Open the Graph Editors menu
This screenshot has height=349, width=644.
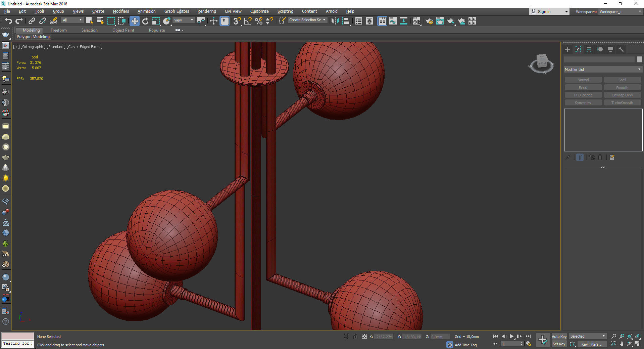(x=177, y=11)
